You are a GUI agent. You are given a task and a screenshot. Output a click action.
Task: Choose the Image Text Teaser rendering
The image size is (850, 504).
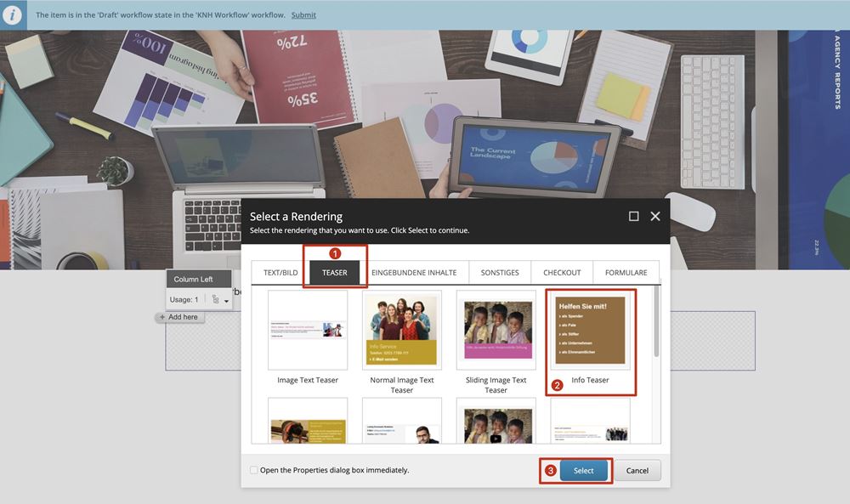pos(308,331)
